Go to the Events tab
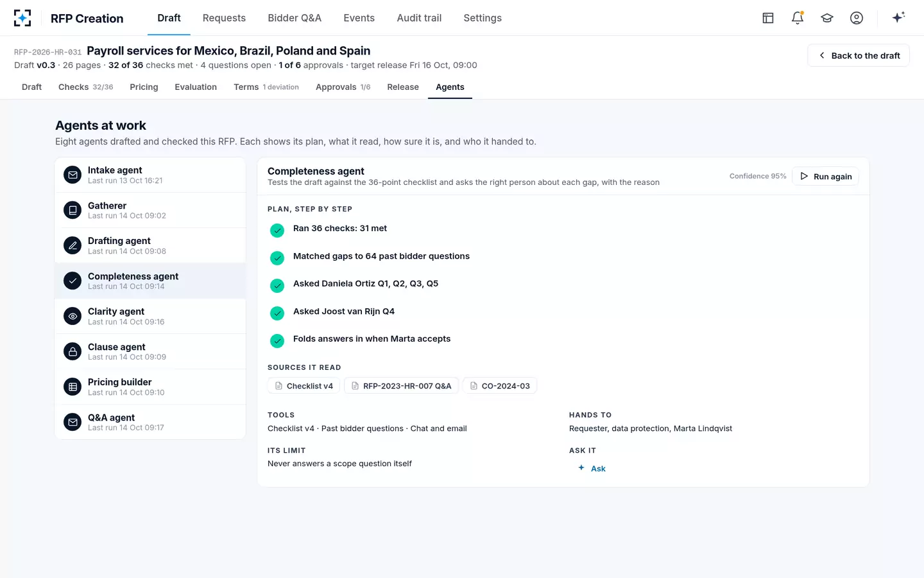924x578 pixels. click(x=359, y=18)
